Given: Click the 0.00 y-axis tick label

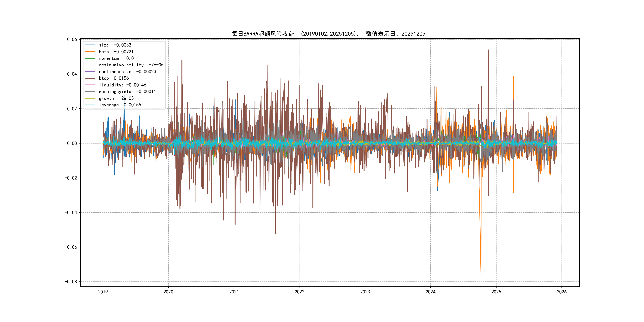Looking at the screenshot, I should click(x=72, y=144).
